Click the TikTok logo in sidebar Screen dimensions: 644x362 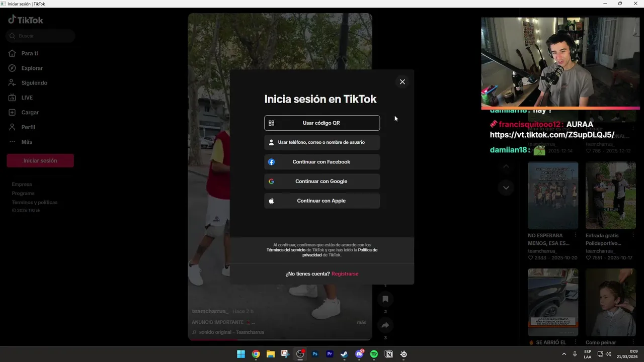click(x=26, y=20)
